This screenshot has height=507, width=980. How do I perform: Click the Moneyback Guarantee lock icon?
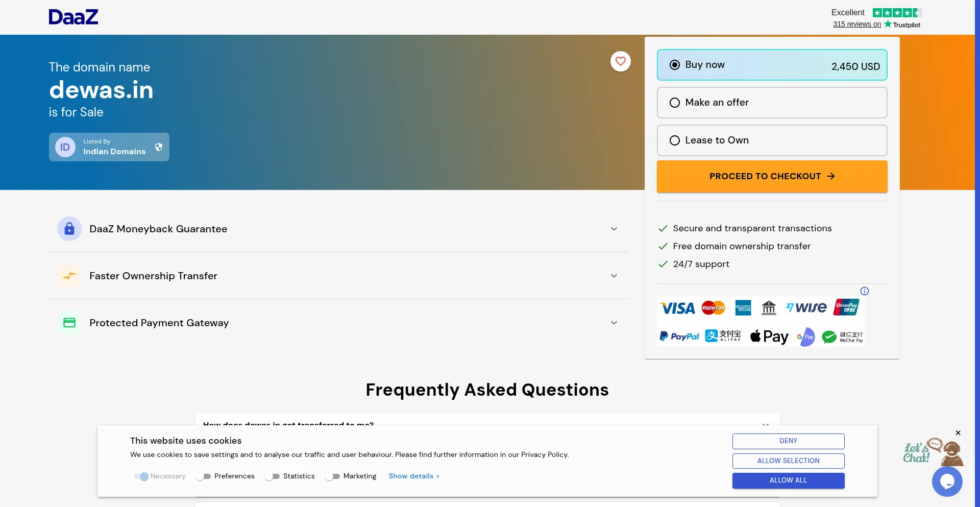coord(69,229)
